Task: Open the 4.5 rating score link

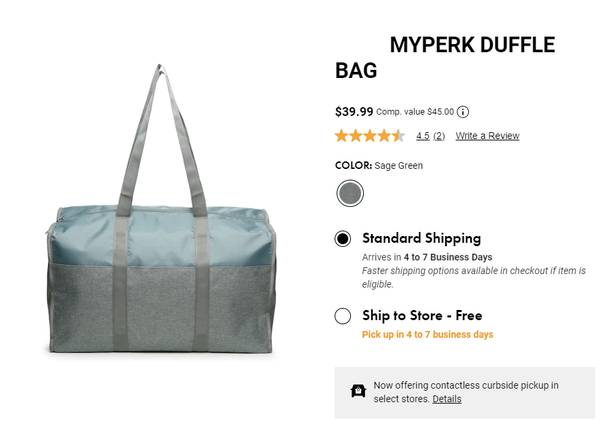Action: click(423, 136)
